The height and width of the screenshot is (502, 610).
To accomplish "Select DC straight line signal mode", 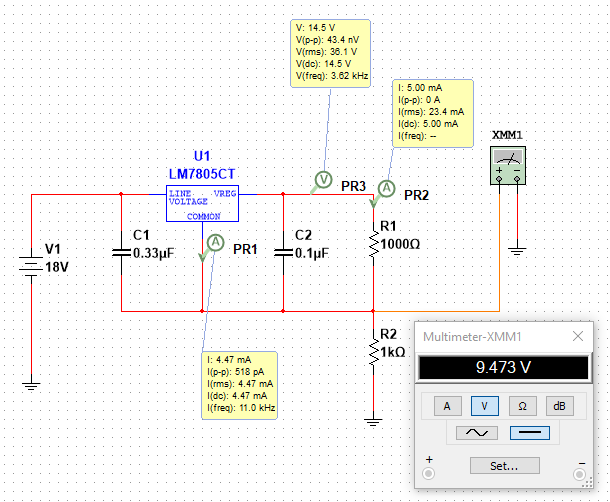I will point(529,433).
